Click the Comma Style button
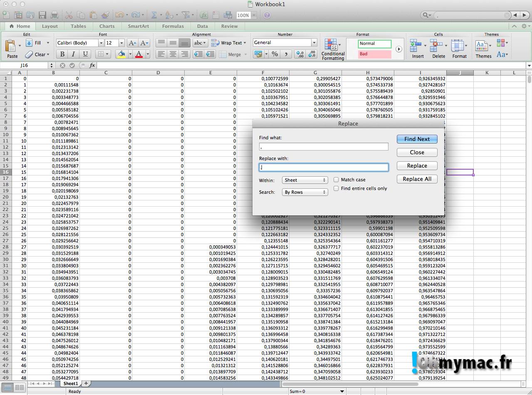This screenshot has height=395, width=532. tap(286, 54)
